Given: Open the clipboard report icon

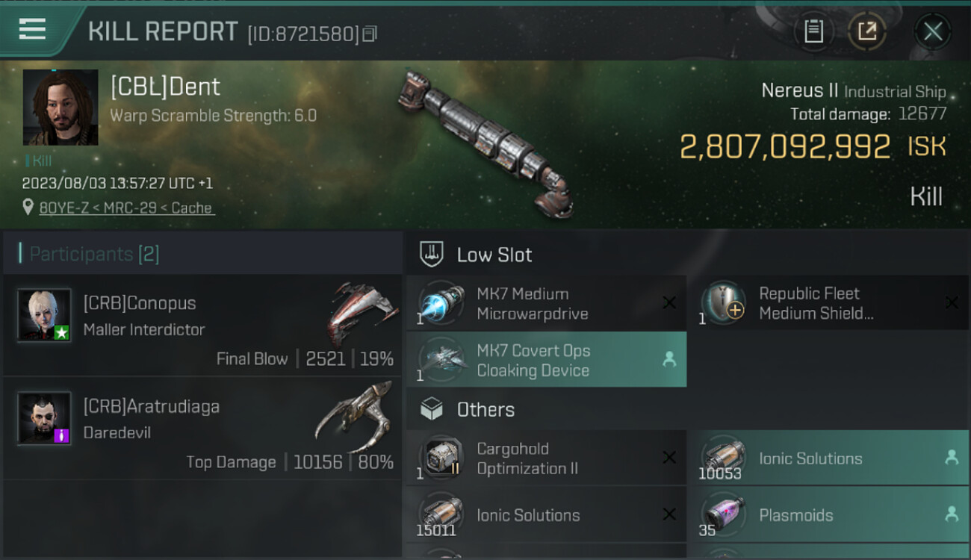Looking at the screenshot, I should click(x=813, y=31).
